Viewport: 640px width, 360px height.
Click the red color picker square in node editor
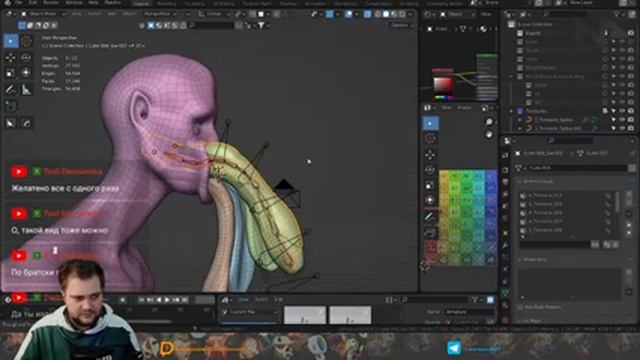tap(442, 84)
